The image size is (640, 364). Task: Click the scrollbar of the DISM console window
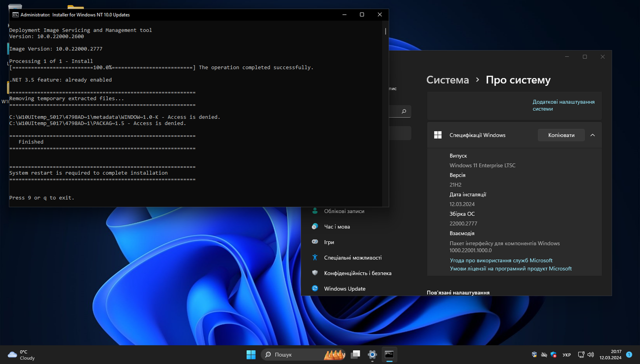click(385, 31)
